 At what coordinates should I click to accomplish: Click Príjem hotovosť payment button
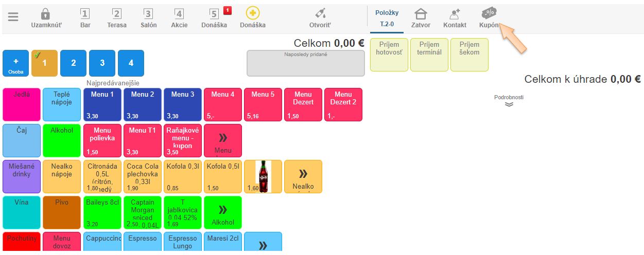389,54
